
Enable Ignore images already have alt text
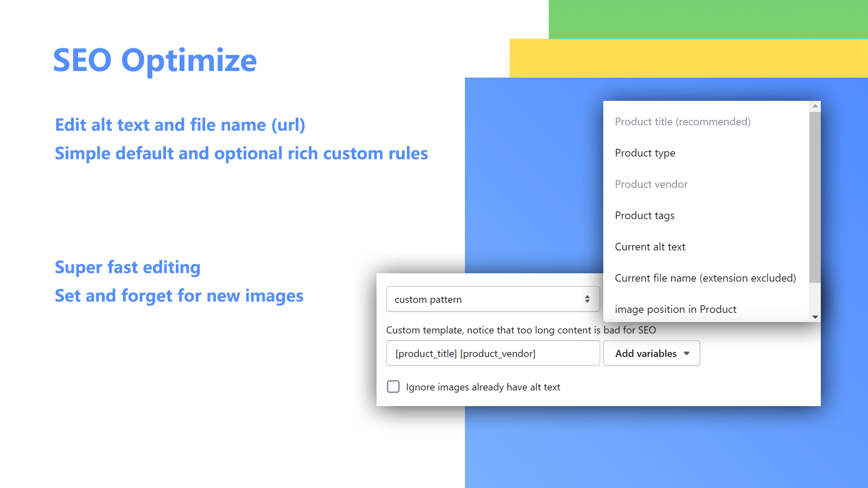click(x=393, y=387)
